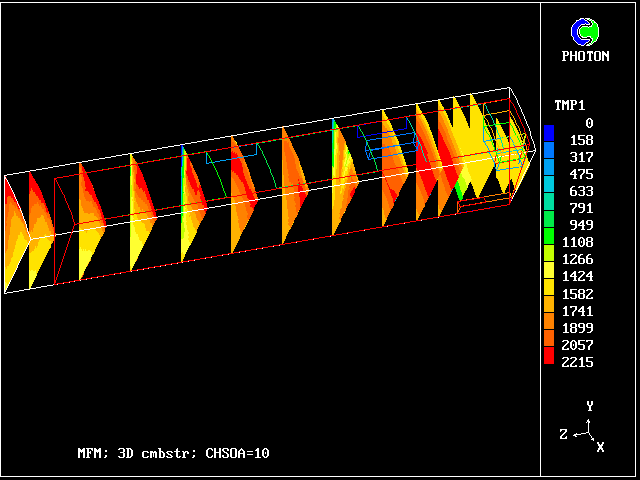Screen dimensions: 640x480
Task: Pick the 1582 legend value label
Action: pos(577,294)
